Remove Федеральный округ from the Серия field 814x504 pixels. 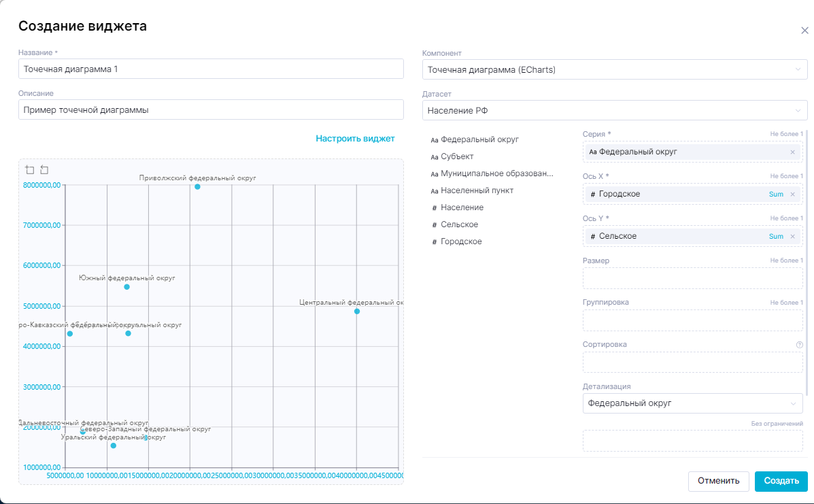click(x=792, y=152)
